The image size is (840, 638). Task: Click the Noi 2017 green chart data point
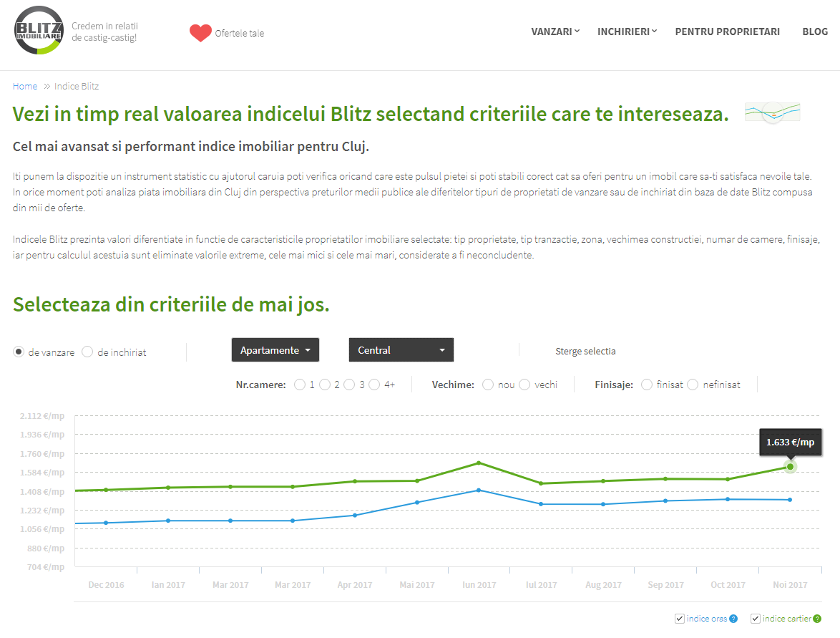coord(790,467)
